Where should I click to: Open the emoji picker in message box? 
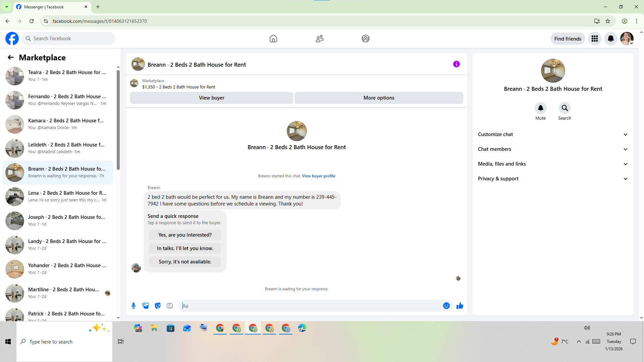446,306
